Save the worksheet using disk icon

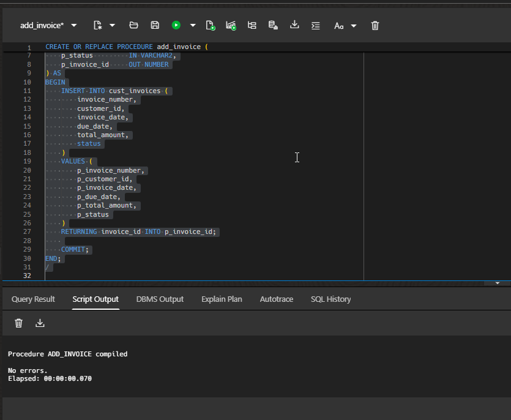154,25
